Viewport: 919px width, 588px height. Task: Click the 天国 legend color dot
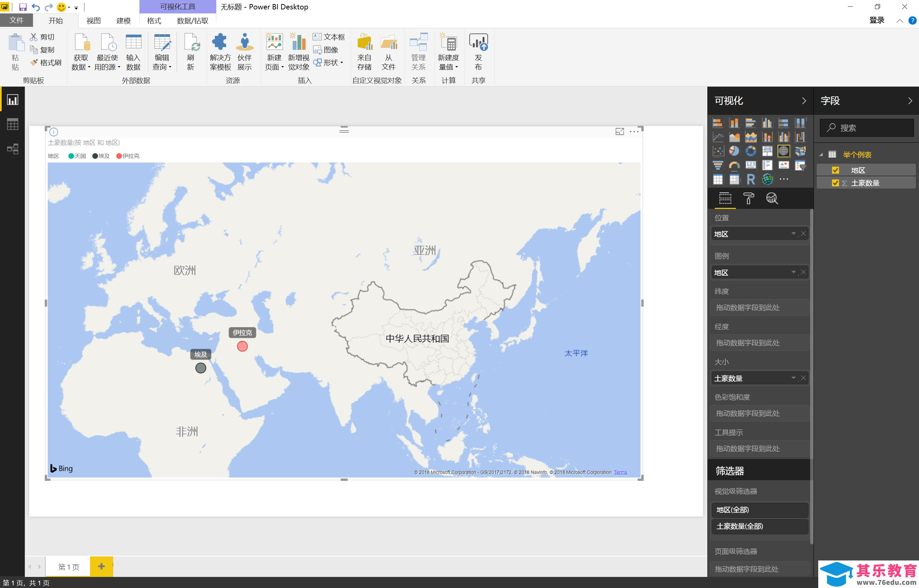click(x=71, y=156)
